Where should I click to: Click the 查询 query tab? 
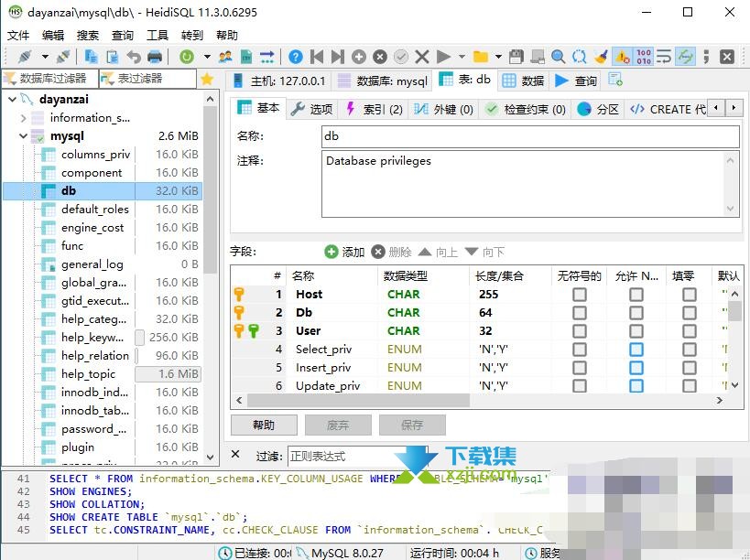coord(575,81)
